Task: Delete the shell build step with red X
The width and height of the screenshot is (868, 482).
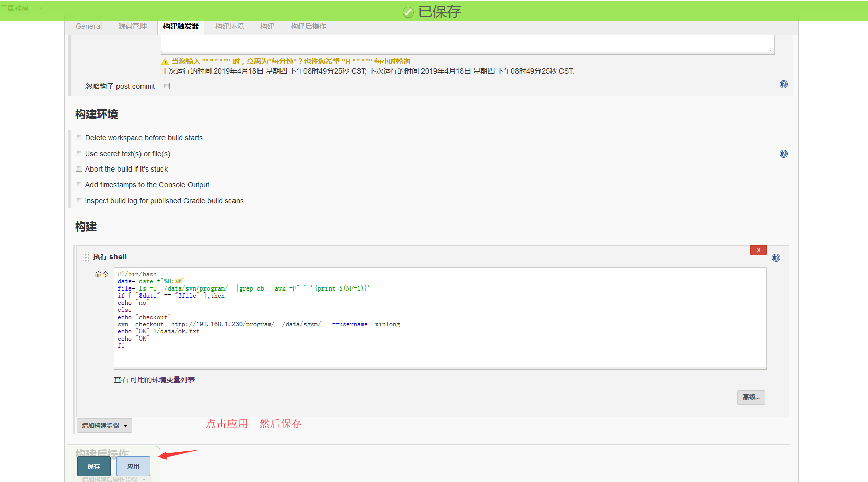Action: [x=758, y=250]
